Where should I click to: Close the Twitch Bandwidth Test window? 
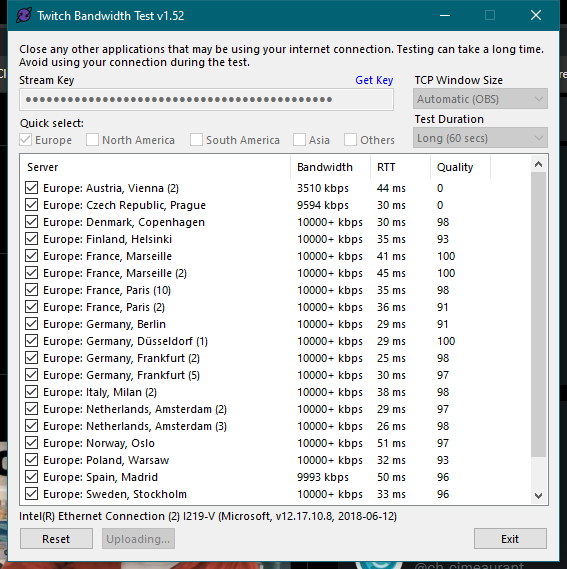536,15
